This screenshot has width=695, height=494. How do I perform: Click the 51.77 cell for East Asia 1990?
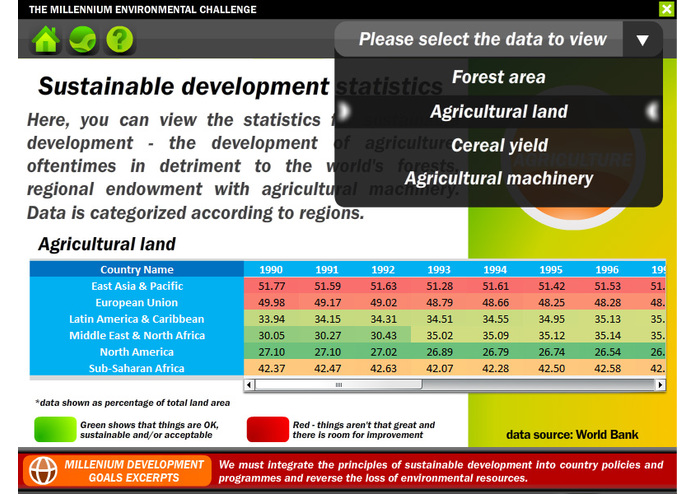tap(272, 286)
